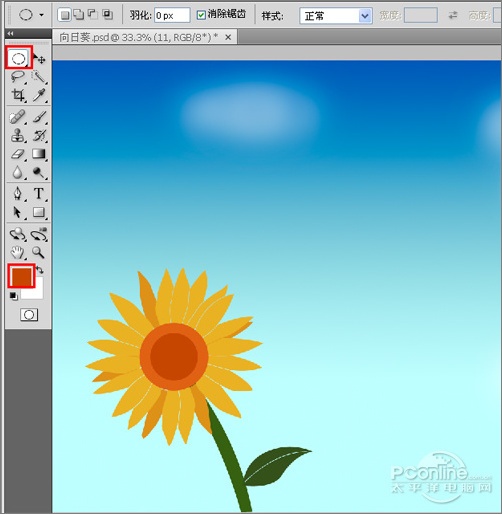Select the Zoom tool

tap(39, 253)
